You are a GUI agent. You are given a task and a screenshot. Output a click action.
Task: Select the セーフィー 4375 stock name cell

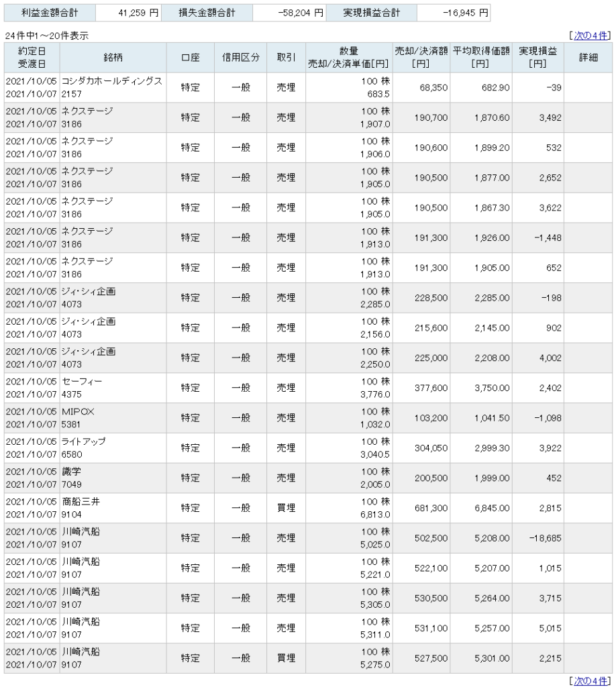113,388
